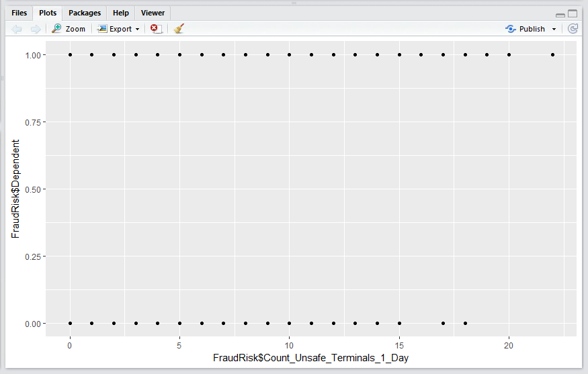Expand the Export dropdown arrow
588x374 pixels.
click(x=137, y=30)
